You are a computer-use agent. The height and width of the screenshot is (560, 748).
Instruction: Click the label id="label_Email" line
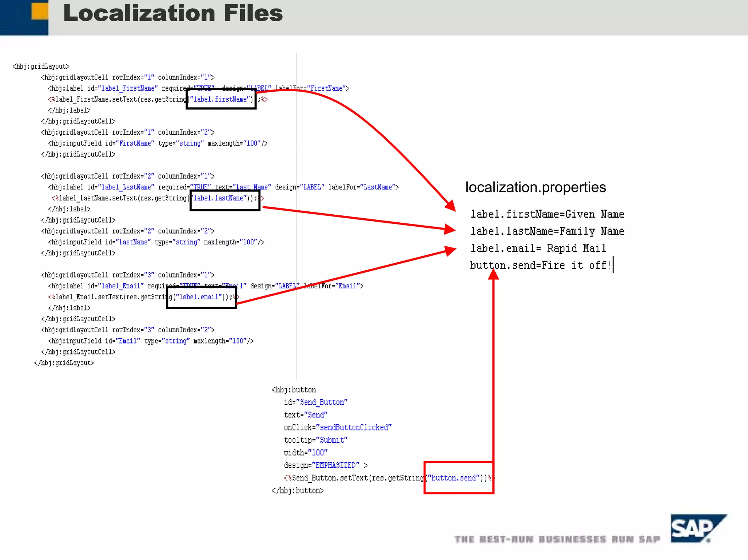[206, 286]
